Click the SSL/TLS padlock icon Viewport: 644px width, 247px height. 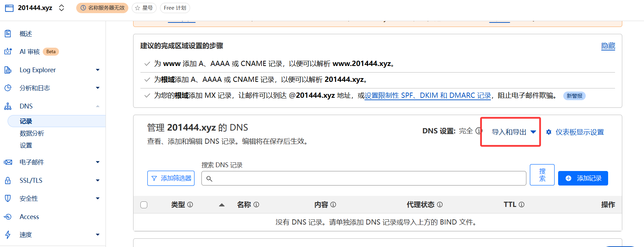tap(8, 180)
